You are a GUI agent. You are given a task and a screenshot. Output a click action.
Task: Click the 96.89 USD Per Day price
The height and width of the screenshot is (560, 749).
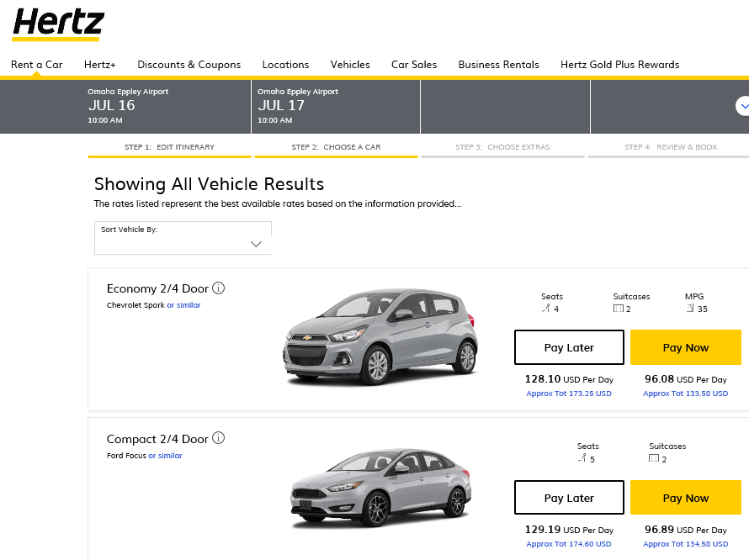click(686, 530)
